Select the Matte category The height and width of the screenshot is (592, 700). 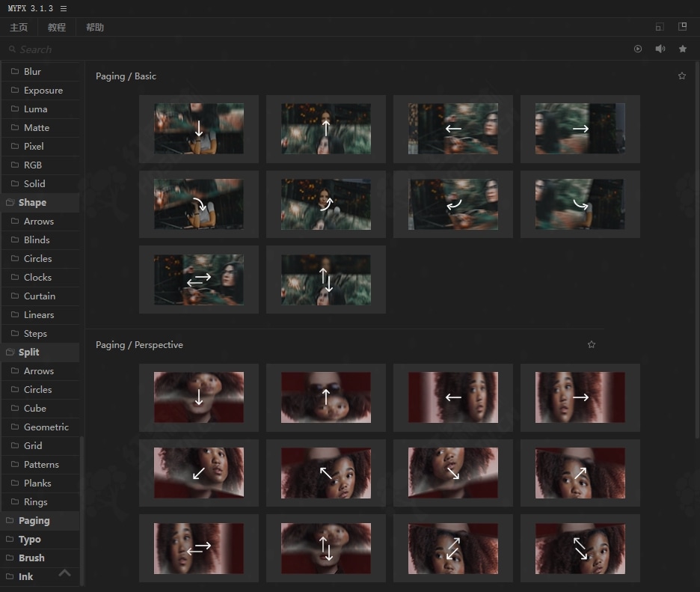40,128
